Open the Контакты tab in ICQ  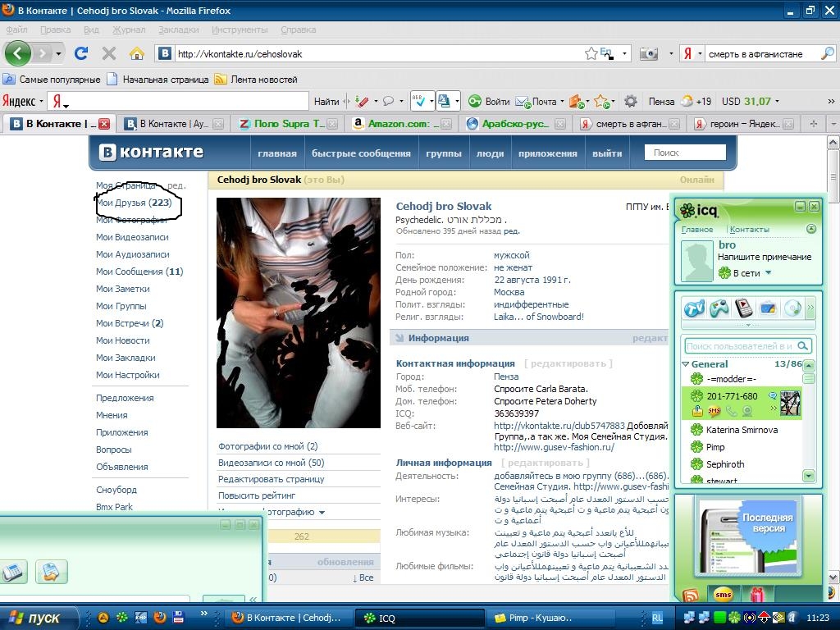(750, 230)
